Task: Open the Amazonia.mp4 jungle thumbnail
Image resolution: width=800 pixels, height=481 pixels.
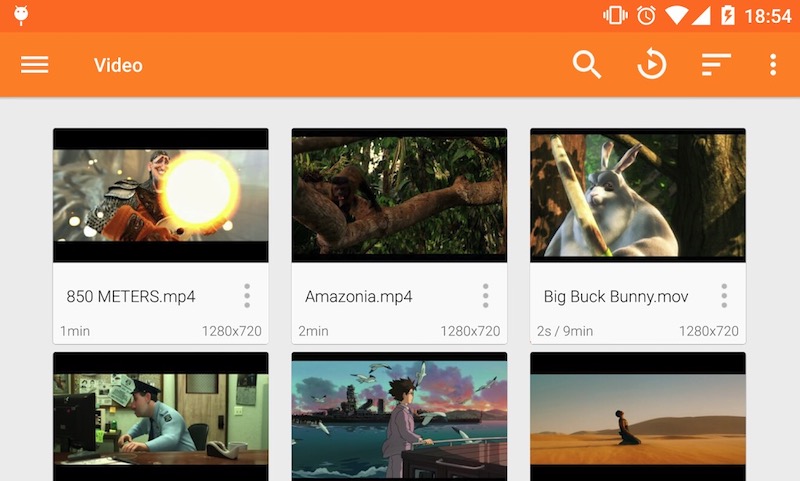Action: (399, 195)
